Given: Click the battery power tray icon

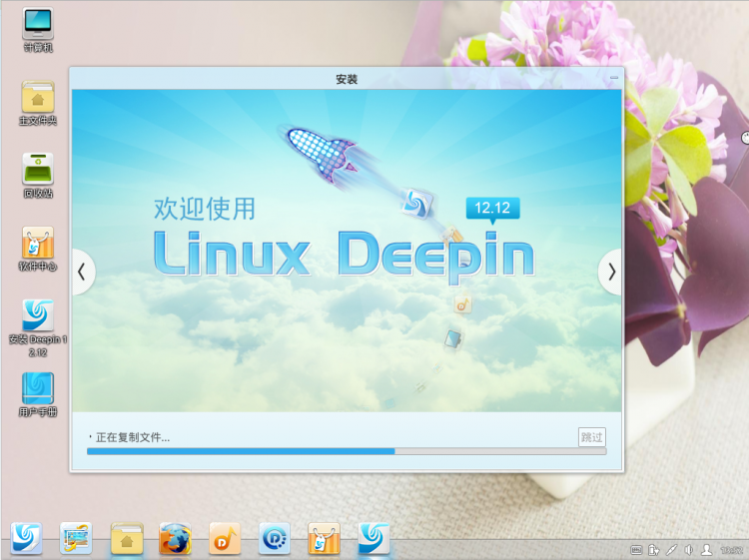Looking at the screenshot, I should click(654, 550).
